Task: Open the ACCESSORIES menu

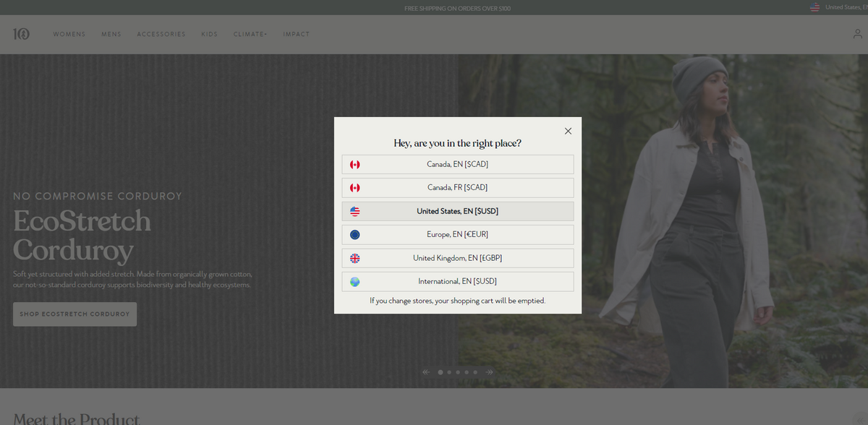Action: tap(161, 34)
